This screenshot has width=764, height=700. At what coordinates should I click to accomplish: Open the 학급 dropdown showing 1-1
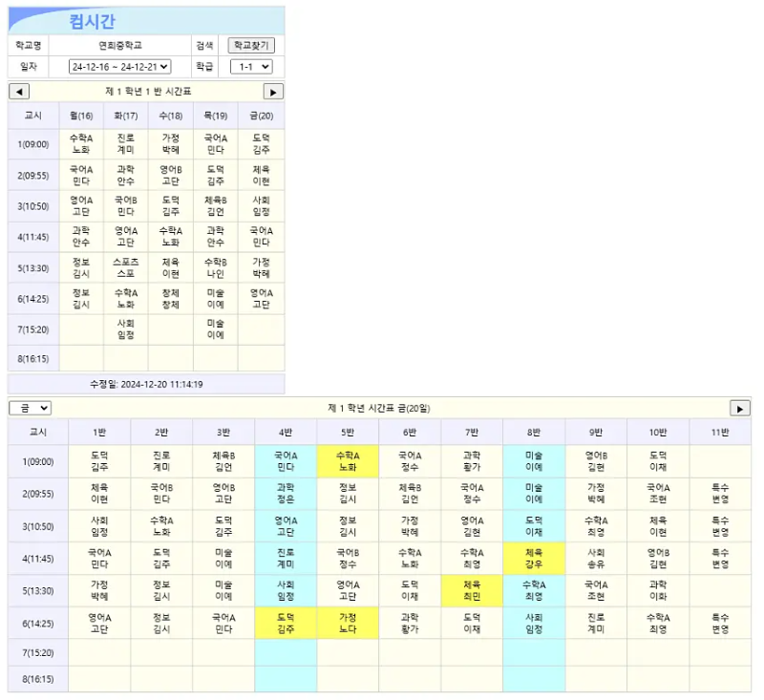[253, 65]
